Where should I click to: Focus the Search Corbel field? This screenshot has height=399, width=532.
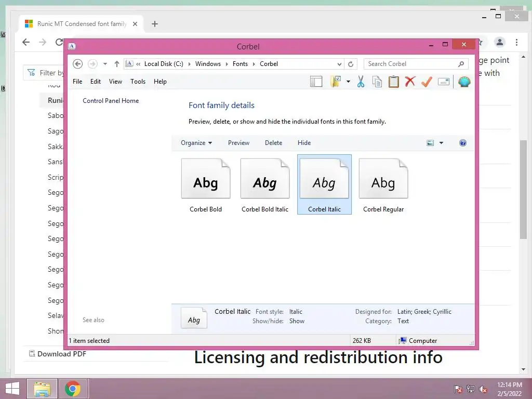(411, 64)
